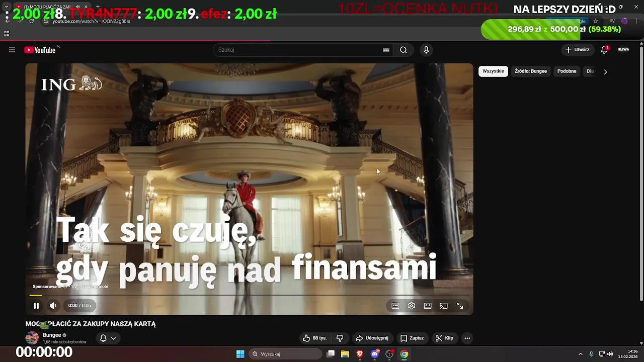Toggle subtitles on the player

pyautogui.click(x=395, y=306)
